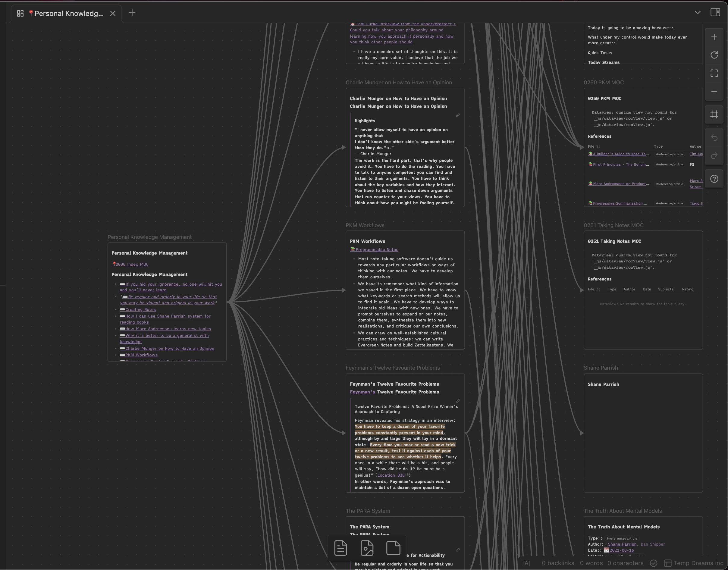728x570 pixels.
Task: Zoom canvas to fit all cards
Action: [714, 74]
